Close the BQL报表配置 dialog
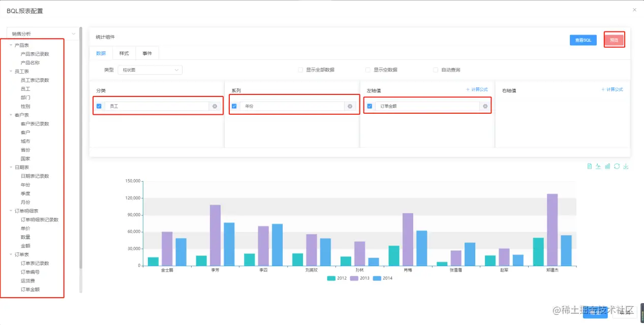 point(634,10)
